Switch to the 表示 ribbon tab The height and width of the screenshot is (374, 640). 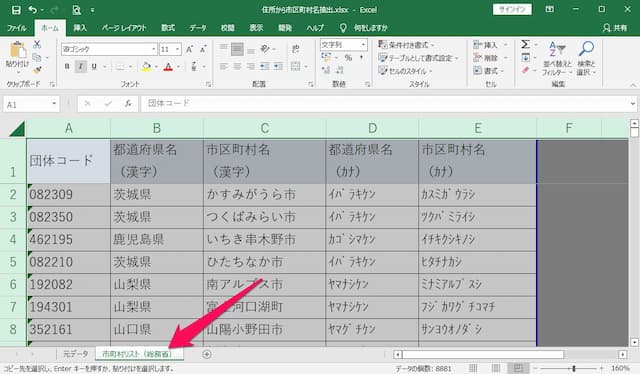pyautogui.click(x=256, y=28)
